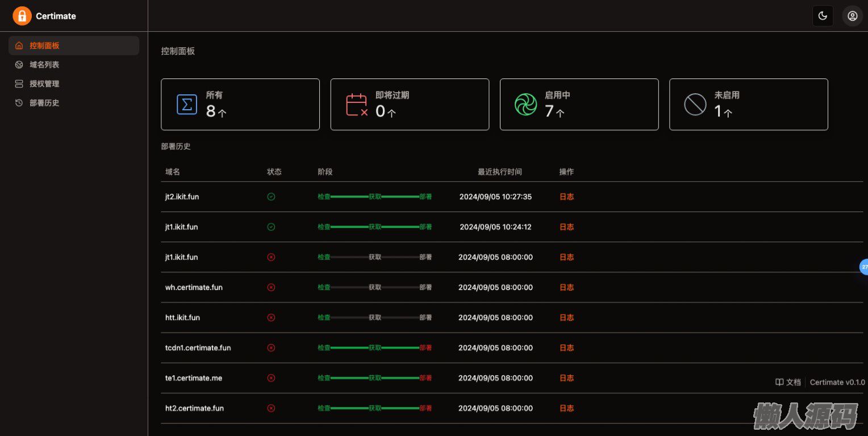Open the 日志 log for htt.ikit.fun
Viewport: 868px width, 436px height.
point(566,317)
